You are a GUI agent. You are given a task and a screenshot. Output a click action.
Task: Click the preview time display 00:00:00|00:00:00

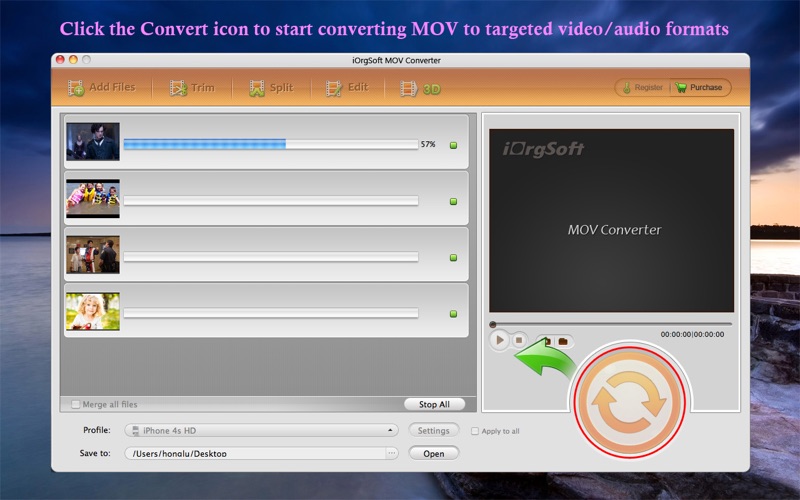click(x=692, y=334)
